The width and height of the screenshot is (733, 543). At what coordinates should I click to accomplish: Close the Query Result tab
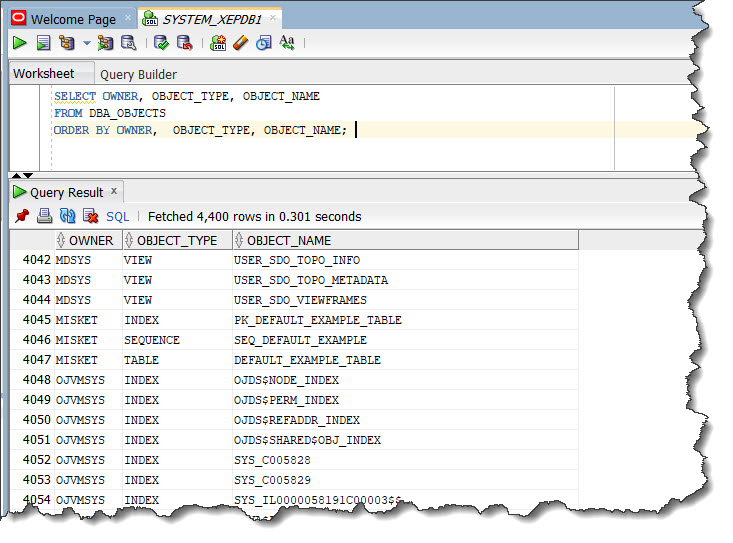[x=114, y=191]
